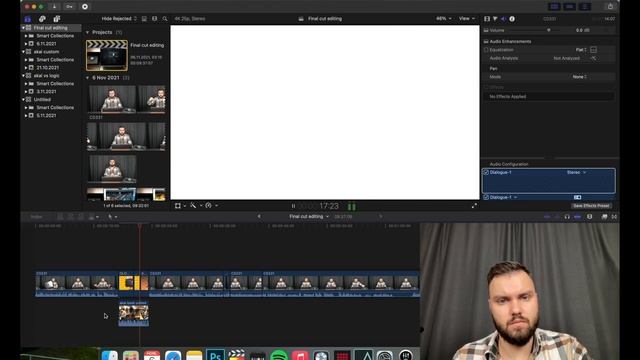Launch Photoshop from the Dock
The width and height of the screenshot is (640, 360).
pyautogui.click(x=215, y=355)
